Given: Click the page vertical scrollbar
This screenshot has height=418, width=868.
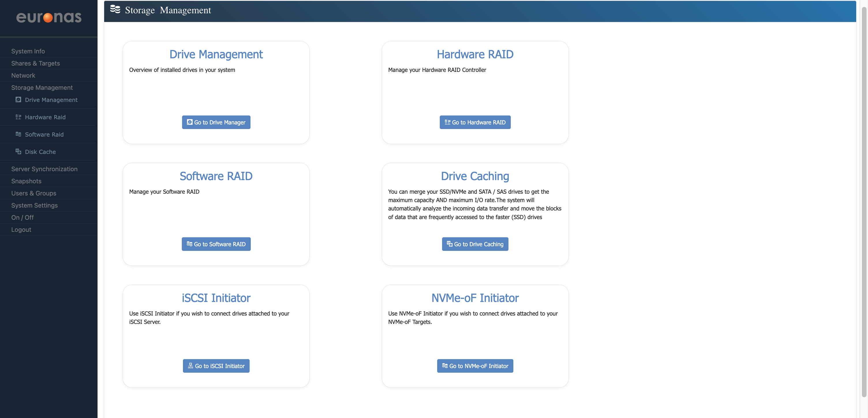Looking at the screenshot, I should click(864, 202).
